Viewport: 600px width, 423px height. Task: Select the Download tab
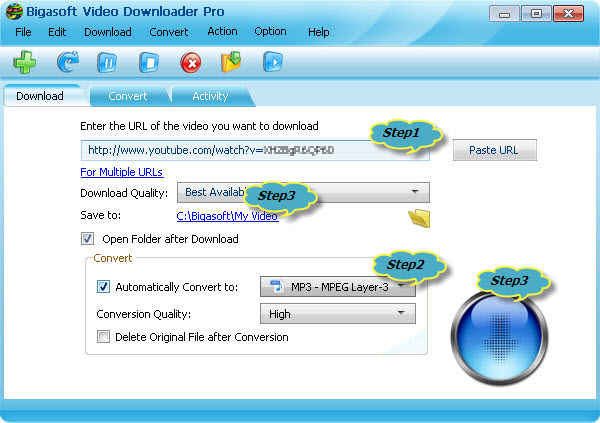42,96
